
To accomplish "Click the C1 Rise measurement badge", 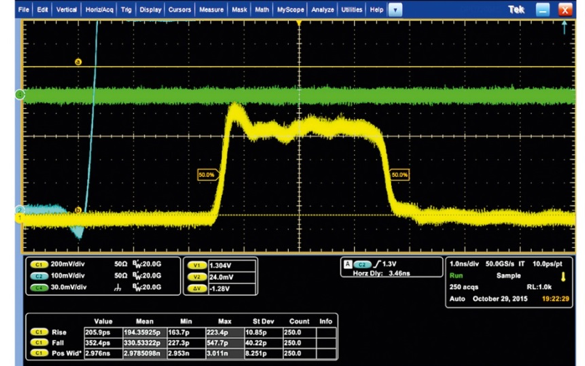I will click(39, 332).
